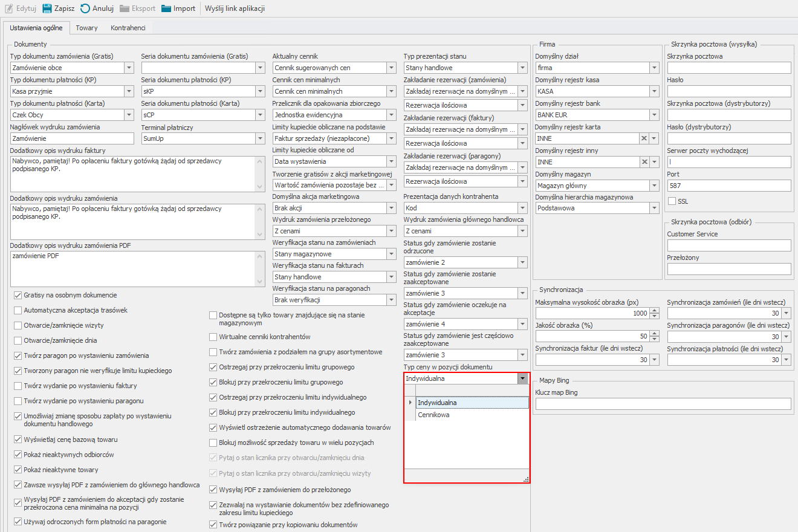The width and height of the screenshot is (798, 532).
Task: Select Cennikowa from the price type list
Action: click(433, 415)
